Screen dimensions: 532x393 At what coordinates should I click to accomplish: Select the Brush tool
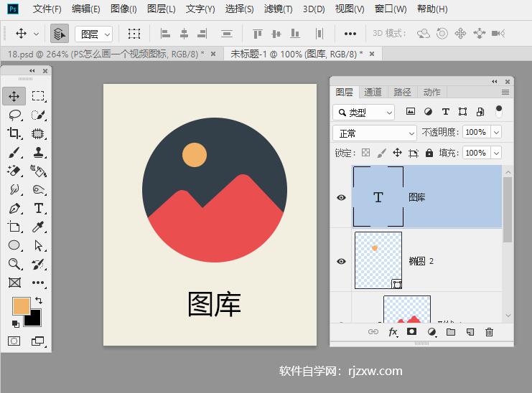(14, 152)
